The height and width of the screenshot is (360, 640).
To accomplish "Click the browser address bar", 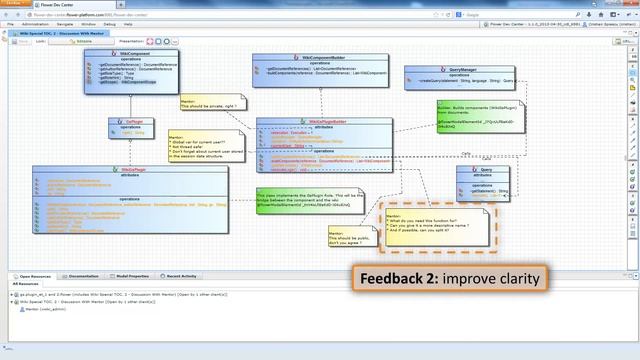I will point(229,15).
